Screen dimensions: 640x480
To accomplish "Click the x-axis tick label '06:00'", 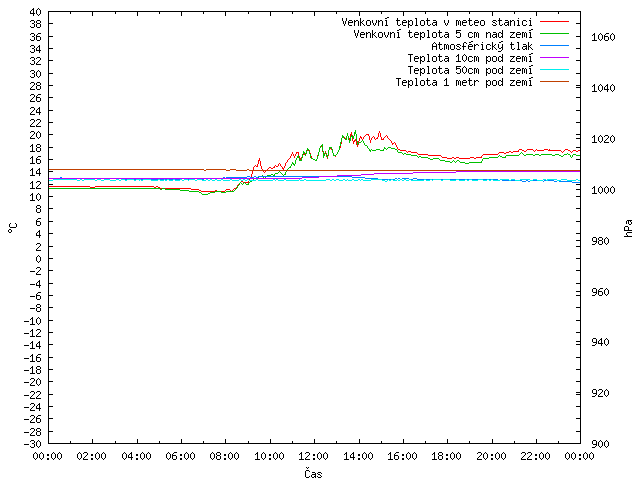I will 180,456.
